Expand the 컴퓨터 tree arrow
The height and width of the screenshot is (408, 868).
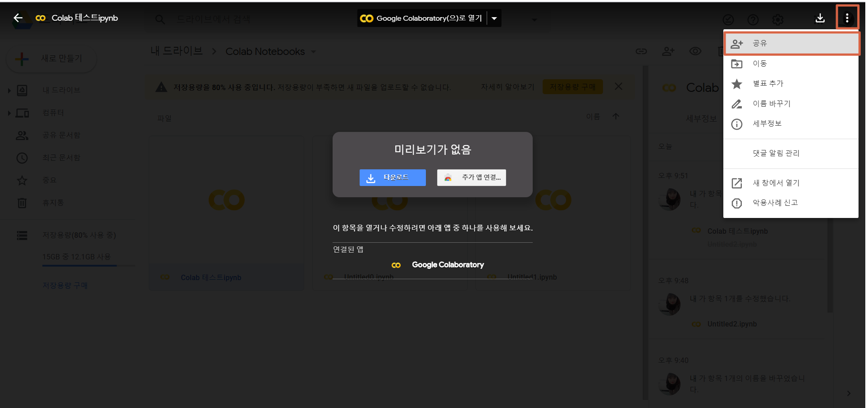pyautogui.click(x=9, y=113)
